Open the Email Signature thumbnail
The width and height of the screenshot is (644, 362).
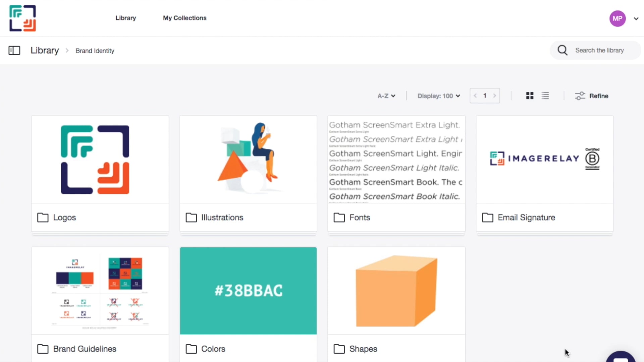tap(545, 160)
